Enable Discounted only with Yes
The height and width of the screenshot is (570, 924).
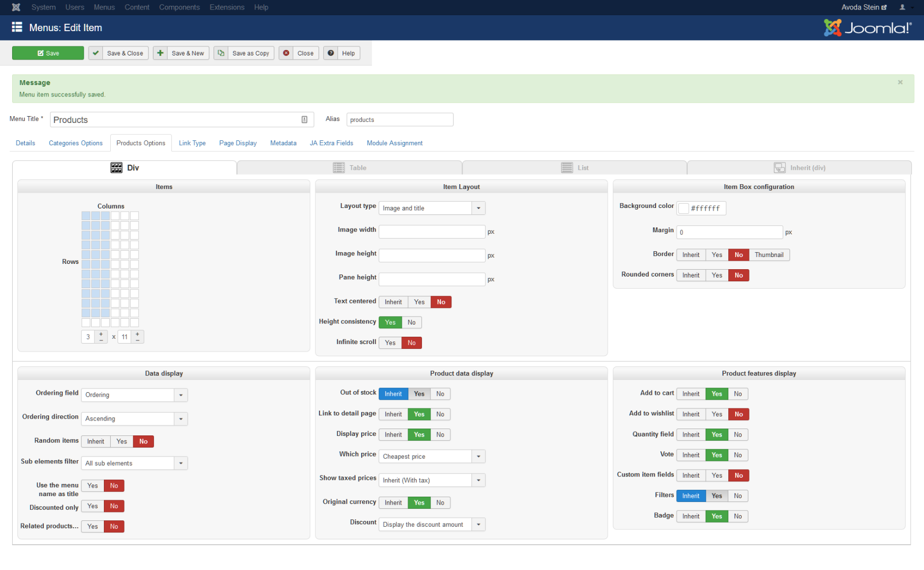93,506
